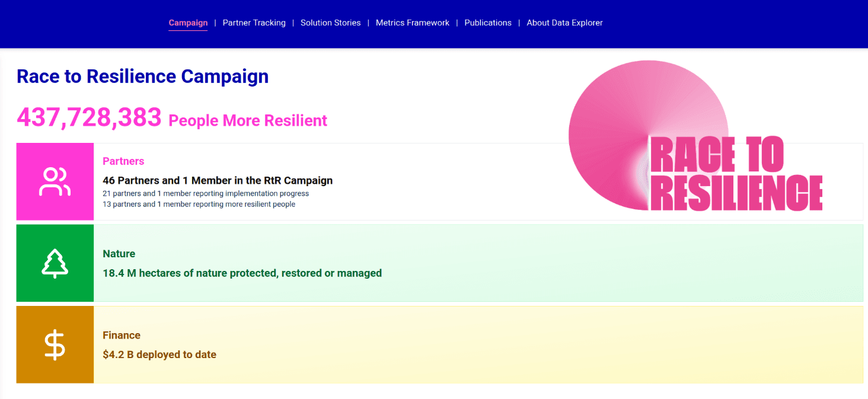Select About Data Explorer tab
Viewport: 868px width, 399px height.
tap(564, 23)
